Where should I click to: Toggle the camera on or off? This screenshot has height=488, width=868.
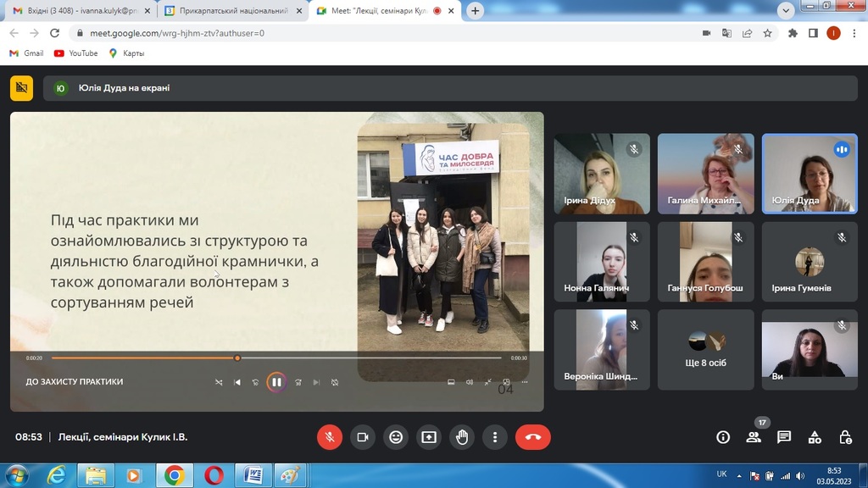[x=363, y=437]
